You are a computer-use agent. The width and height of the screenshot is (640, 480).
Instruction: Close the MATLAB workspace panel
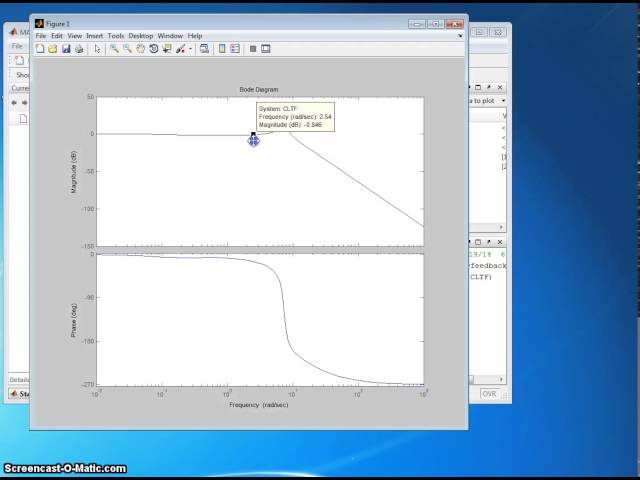(500, 87)
